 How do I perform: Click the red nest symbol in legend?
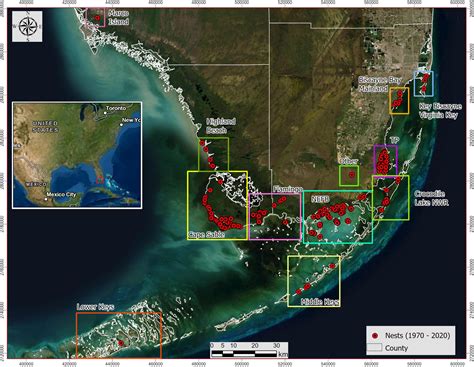pyautogui.click(x=375, y=336)
